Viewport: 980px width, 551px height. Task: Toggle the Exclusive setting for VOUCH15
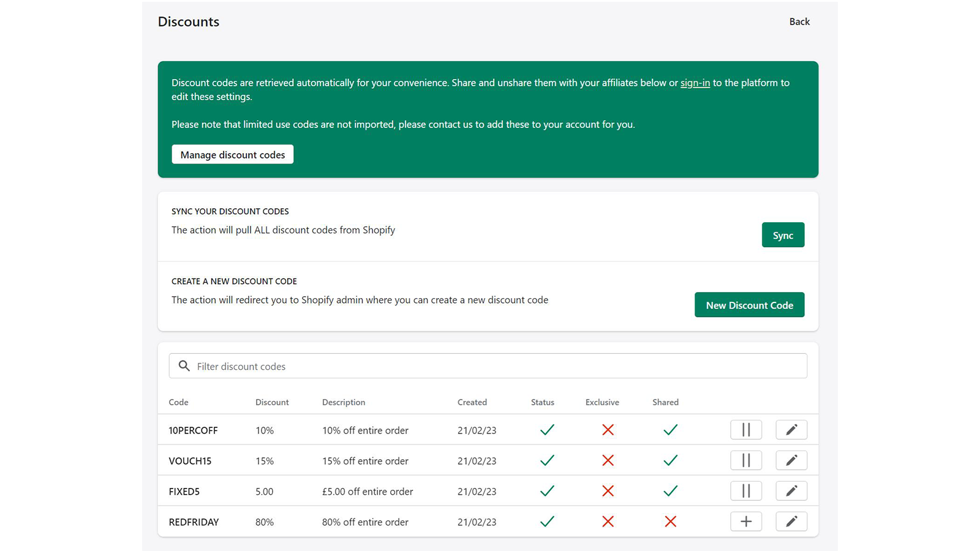click(608, 460)
